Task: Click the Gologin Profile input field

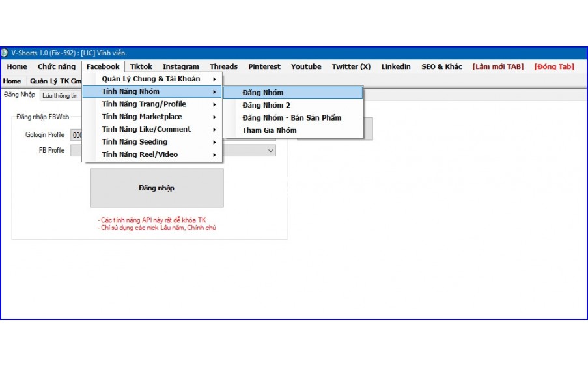Action: pos(76,135)
